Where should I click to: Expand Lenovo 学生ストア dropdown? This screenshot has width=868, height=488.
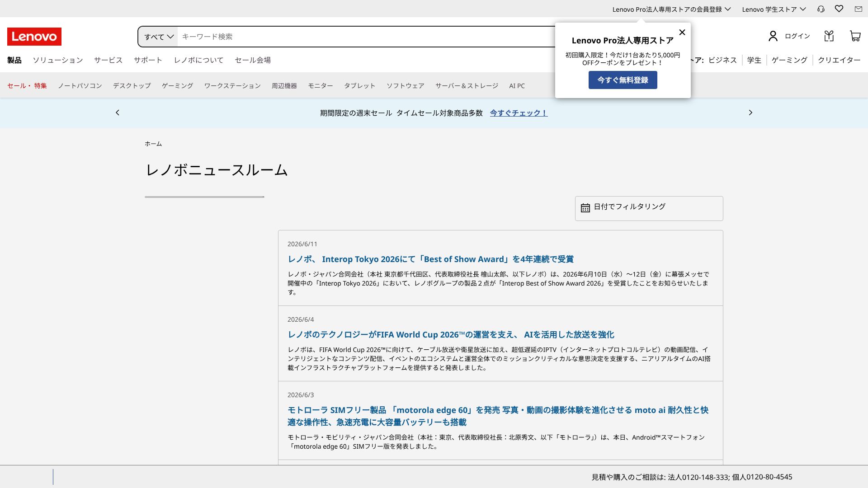point(774,9)
